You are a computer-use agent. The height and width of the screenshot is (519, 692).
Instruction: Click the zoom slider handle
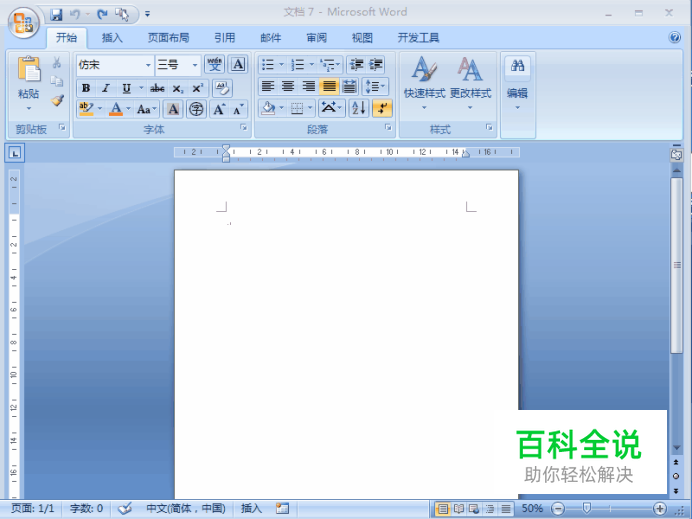tap(587, 508)
